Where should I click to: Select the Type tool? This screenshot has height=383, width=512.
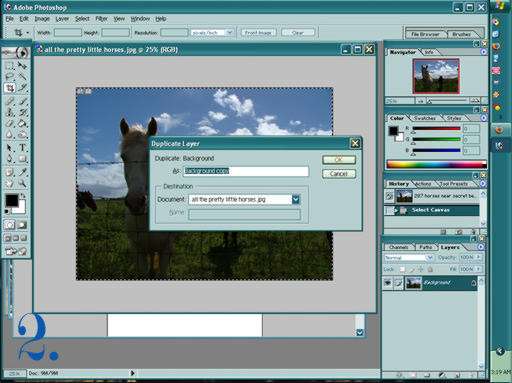(x=22, y=147)
